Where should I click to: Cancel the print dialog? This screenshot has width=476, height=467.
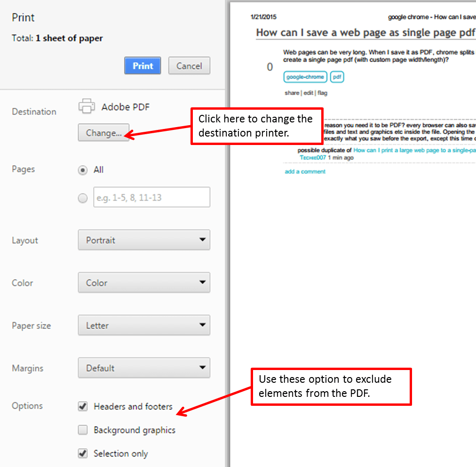[189, 66]
